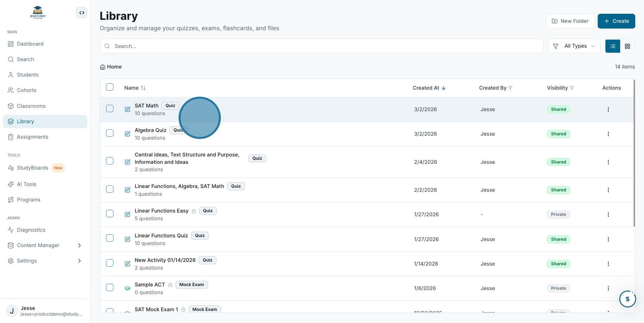Collapse the sidebar with the toggle icon

point(82,13)
